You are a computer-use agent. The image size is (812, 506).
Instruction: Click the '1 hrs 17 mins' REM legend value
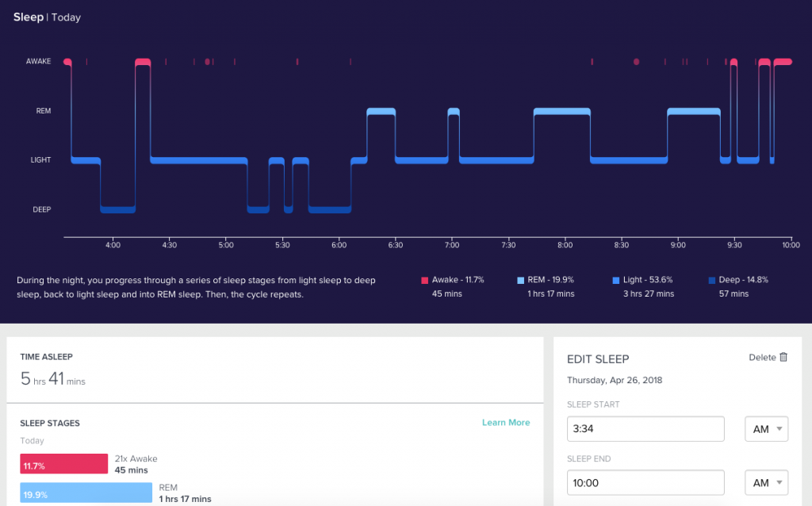click(551, 293)
